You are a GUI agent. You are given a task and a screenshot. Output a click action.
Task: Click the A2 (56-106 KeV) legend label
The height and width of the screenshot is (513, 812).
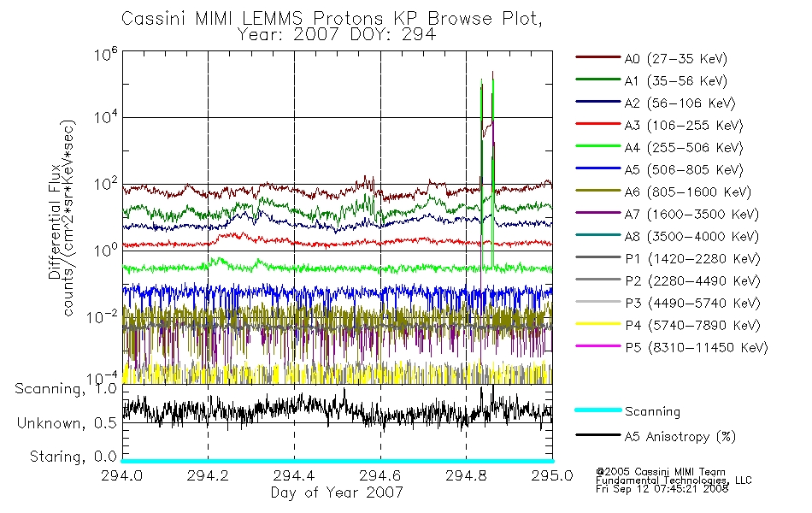[680, 103]
